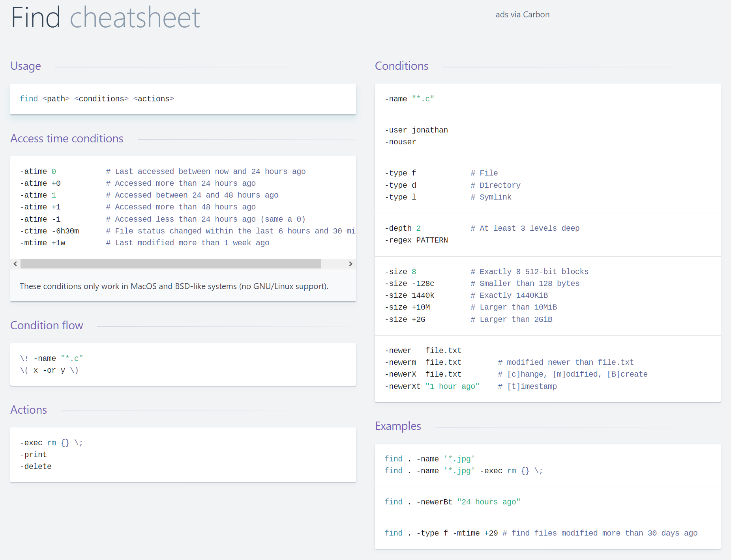Click the '\( x -or y \)' line
This screenshot has width=731, height=560.
pyautogui.click(x=49, y=370)
